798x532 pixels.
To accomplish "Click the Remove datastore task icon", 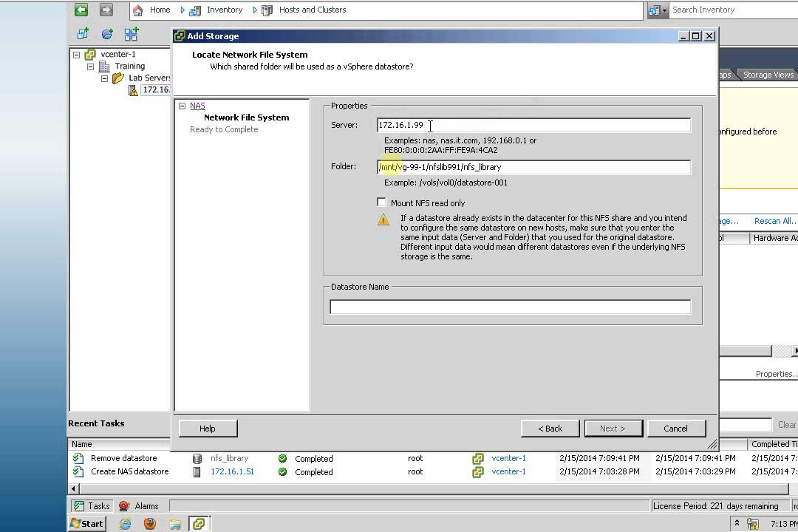I will click(78, 458).
